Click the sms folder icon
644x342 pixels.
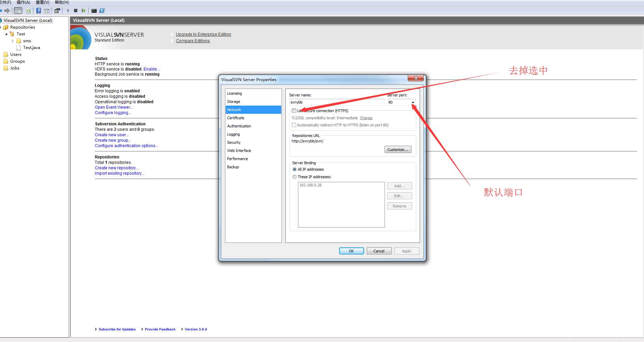19,41
